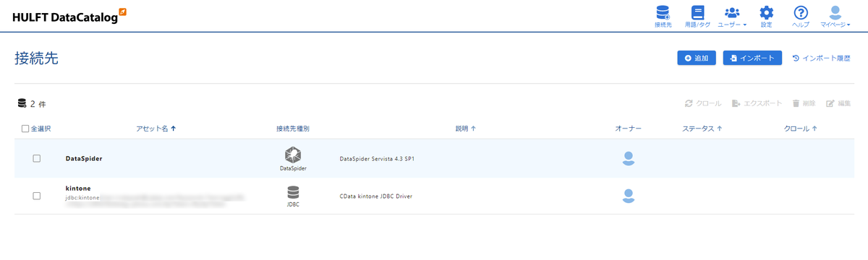868x260 pixels.
Task: Click the 削除 trash action
Action: tap(804, 103)
